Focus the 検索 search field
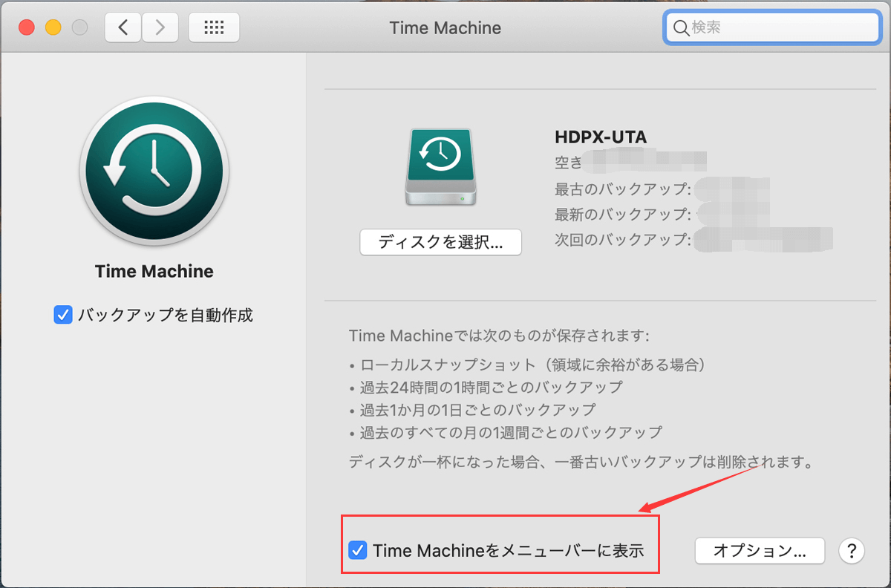This screenshot has height=588, width=891. click(780, 28)
